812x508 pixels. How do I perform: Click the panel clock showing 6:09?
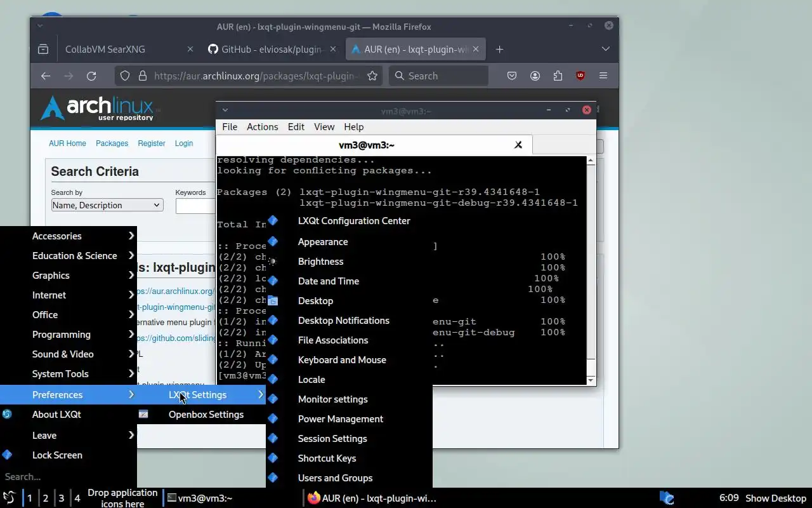pos(729,498)
